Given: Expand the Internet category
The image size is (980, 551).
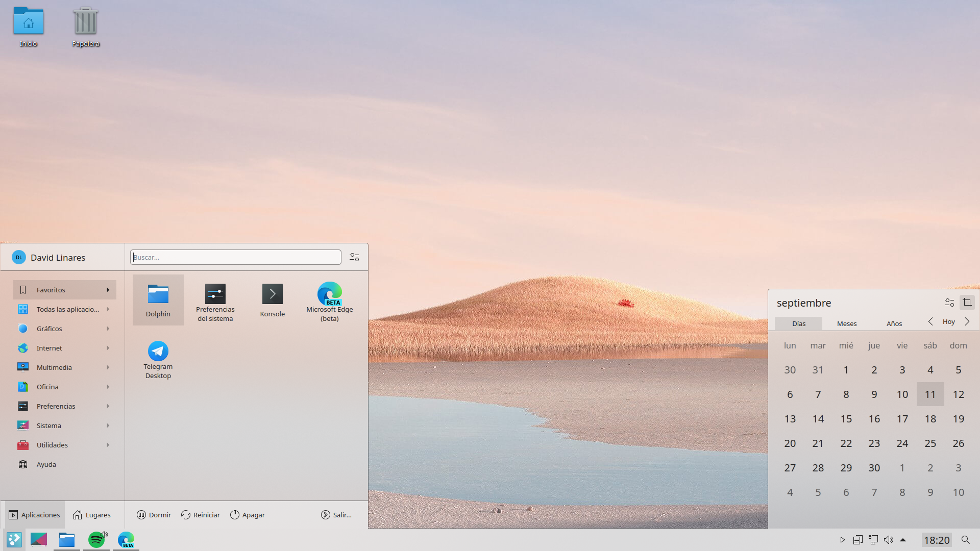Looking at the screenshot, I should coord(65,348).
